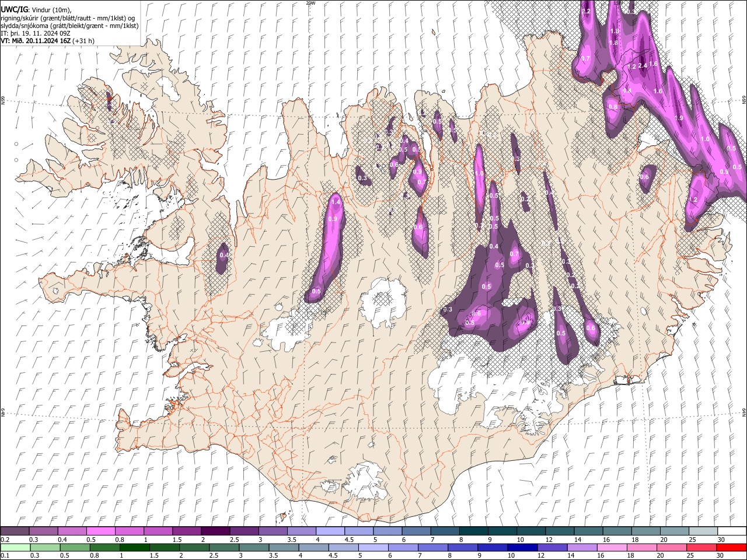Click the dark teal 8–9 upper legend swatch
Screen dimensions: 747x560
[x=474, y=531]
